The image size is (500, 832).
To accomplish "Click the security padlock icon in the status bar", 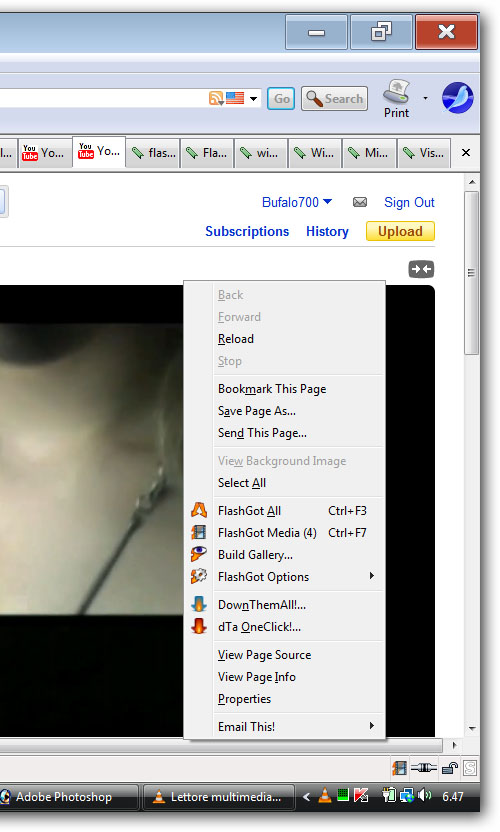I will coord(450,768).
